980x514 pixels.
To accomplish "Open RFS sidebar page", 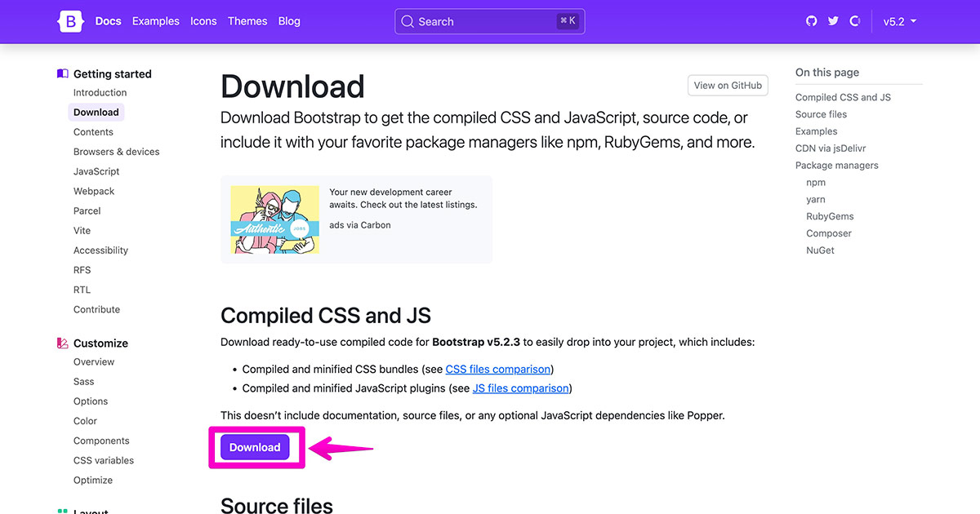I will point(82,270).
